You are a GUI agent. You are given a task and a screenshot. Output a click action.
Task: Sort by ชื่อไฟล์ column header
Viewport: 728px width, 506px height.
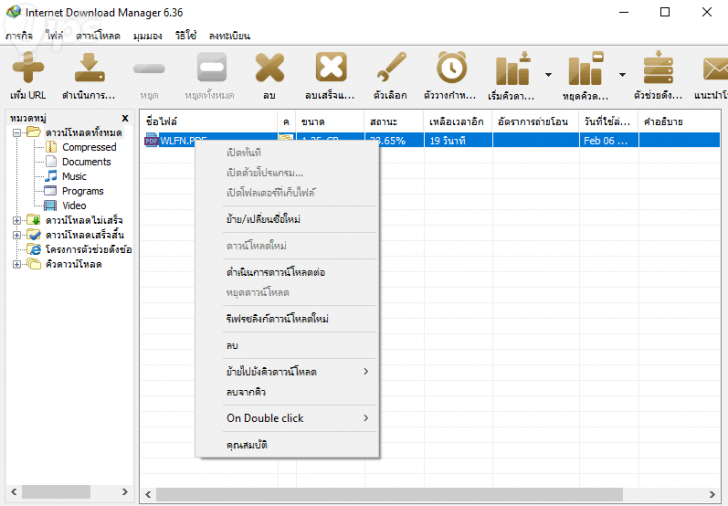[209, 122]
